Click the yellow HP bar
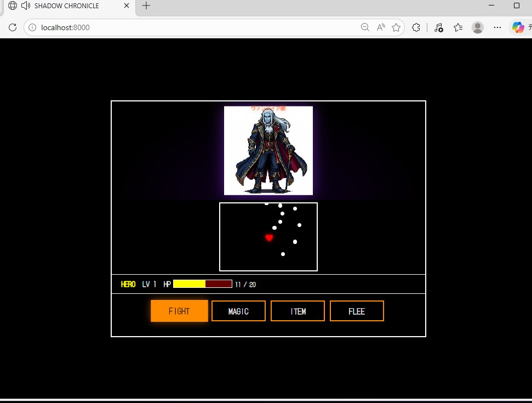532x403 pixels. point(203,284)
